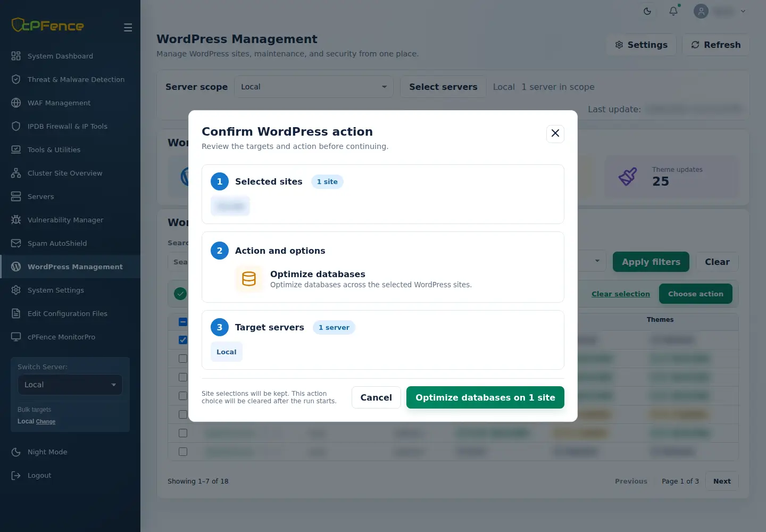This screenshot has height=532, width=766.
Task: Toggle dark mode from top bar moon icon
Action: [647, 11]
